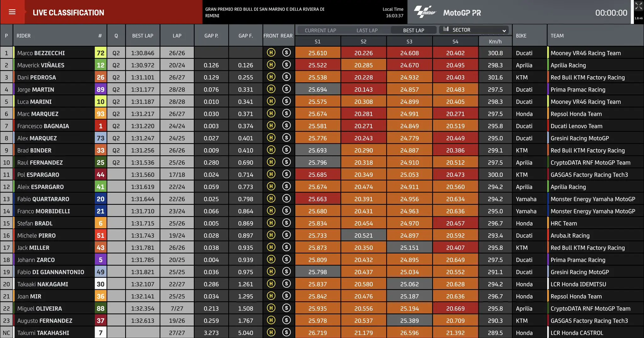Click Binder's rear tyre S icon
The width and height of the screenshot is (644, 338).
point(286,150)
